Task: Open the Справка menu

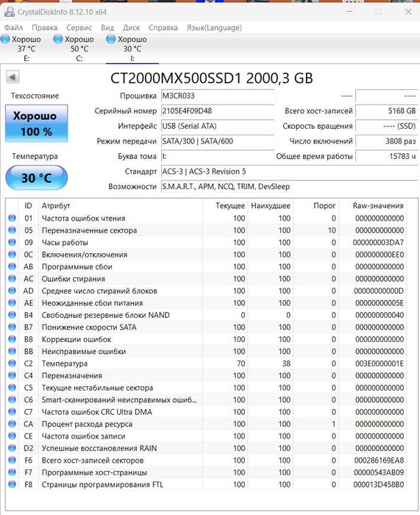Action: 163,28
